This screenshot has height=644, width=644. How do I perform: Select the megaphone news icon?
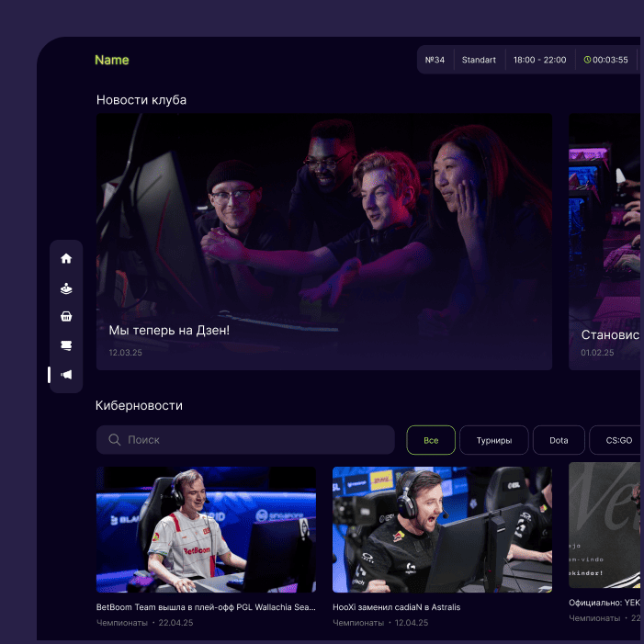point(66,375)
